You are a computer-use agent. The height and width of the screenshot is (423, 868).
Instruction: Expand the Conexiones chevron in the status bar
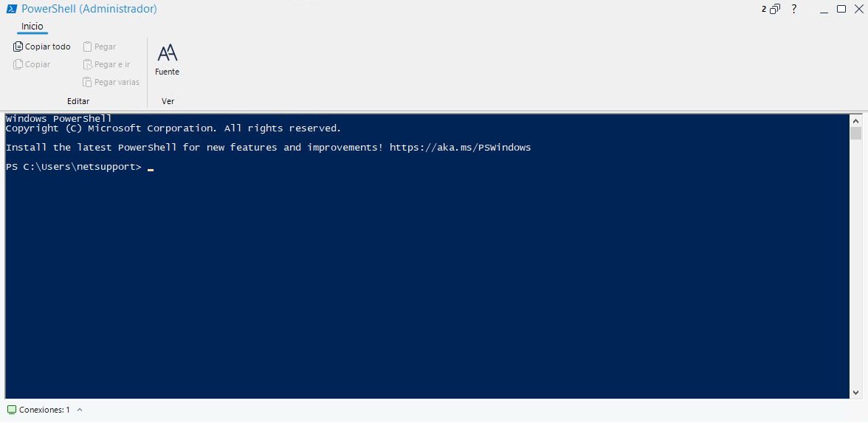[80, 410]
